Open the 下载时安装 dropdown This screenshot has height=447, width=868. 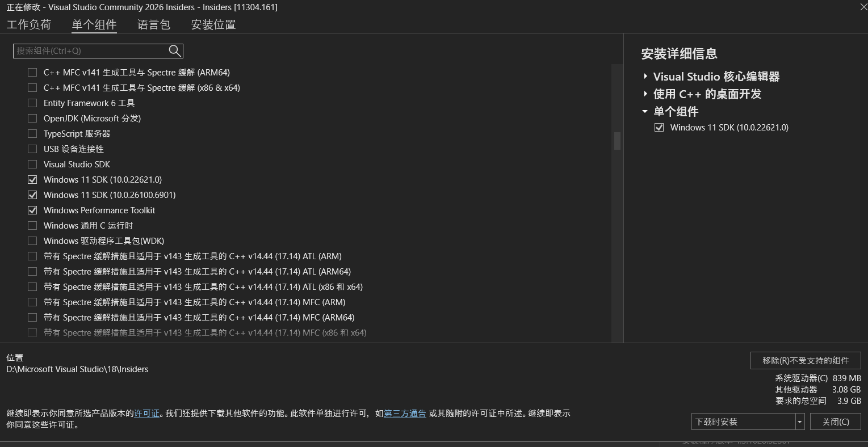800,421
